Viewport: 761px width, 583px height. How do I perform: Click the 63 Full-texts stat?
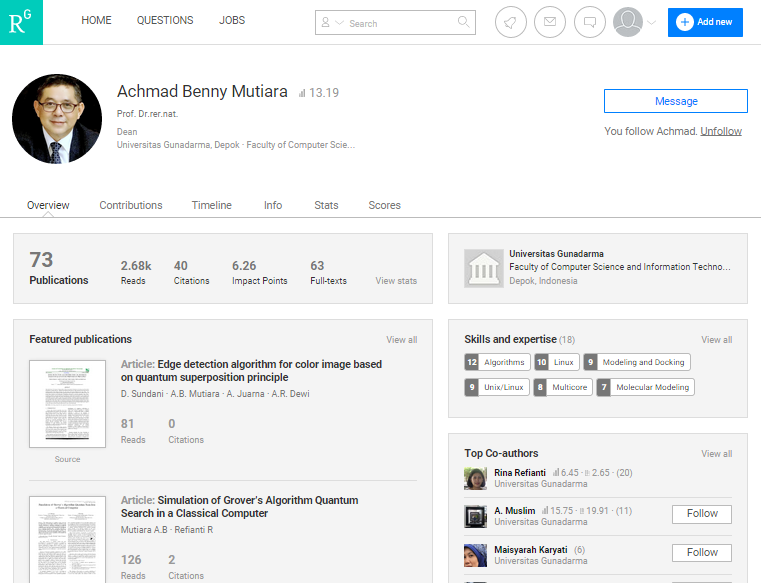pyautogui.click(x=329, y=272)
